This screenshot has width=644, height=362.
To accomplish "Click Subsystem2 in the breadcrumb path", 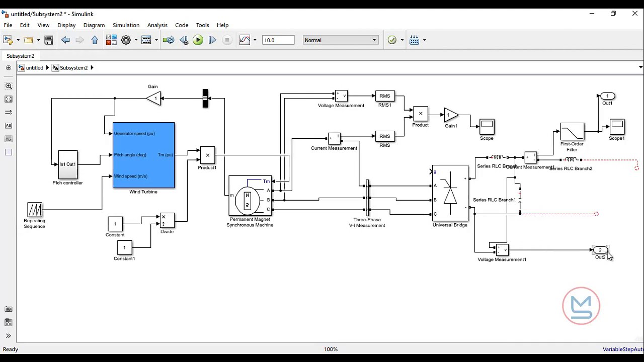I will pyautogui.click(x=74, y=68).
